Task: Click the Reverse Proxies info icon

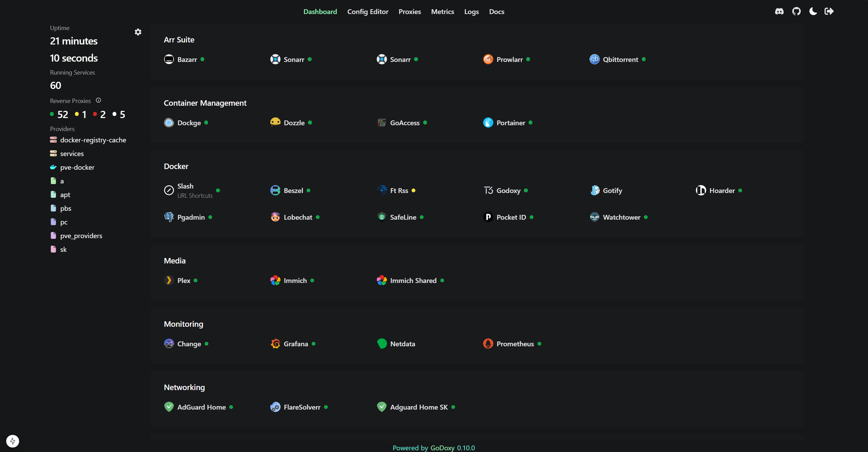Action: pos(99,100)
